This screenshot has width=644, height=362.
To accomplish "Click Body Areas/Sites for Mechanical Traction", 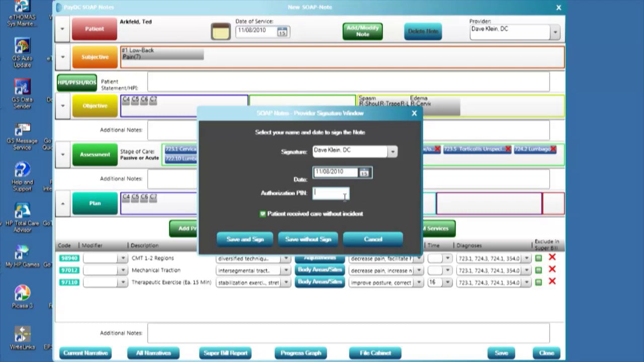I will pos(319,270).
